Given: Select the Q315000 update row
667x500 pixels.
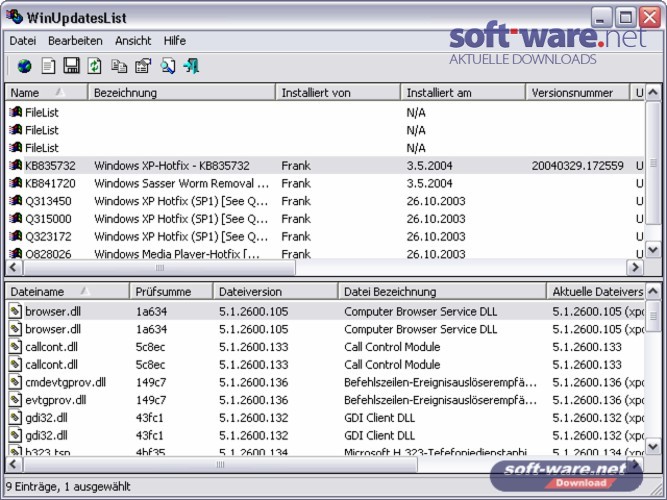Looking at the screenshot, I should click(x=325, y=218).
